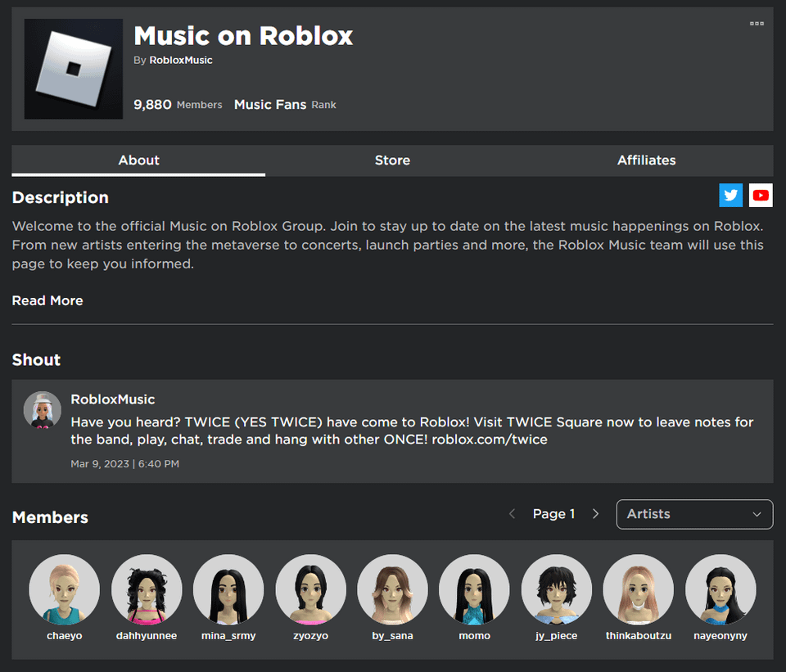
Task: Click the nayeonyny username link
Action: 720,635
